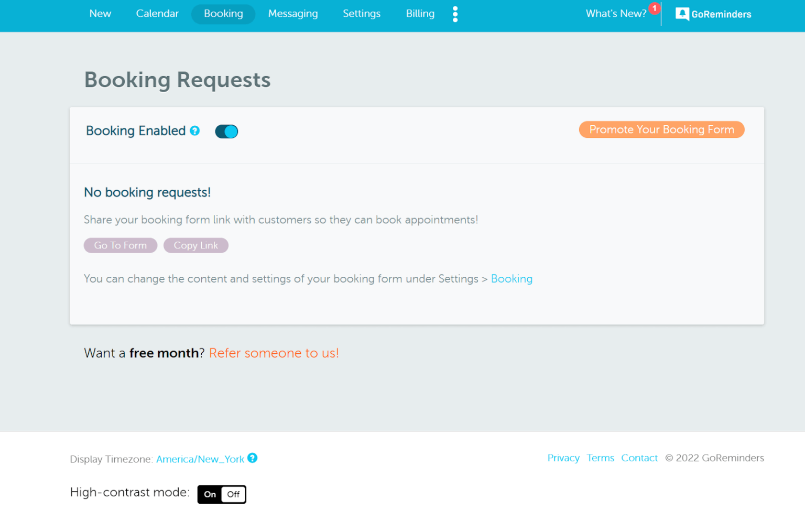Follow the Booking settings link
Image resolution: width=805 pixels, height=532 pixels.
512,279
